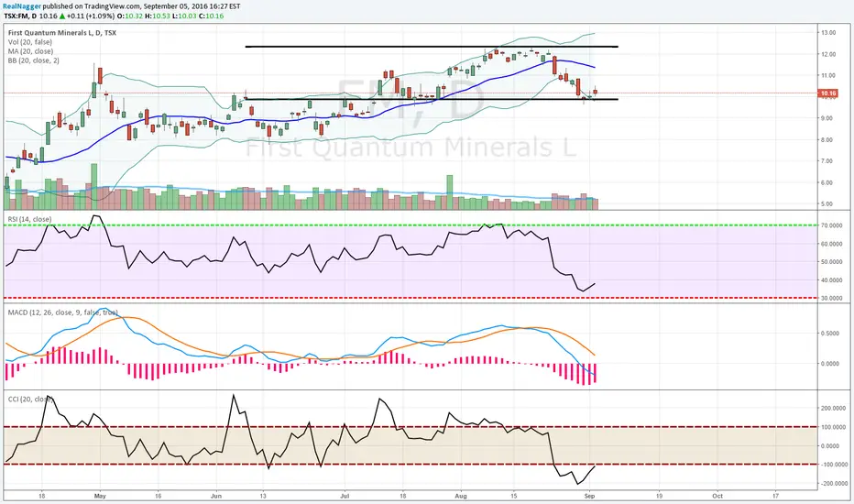854x504 pixels.
Task: Click the L:10.03 low price value
Action: pos(184,16)
